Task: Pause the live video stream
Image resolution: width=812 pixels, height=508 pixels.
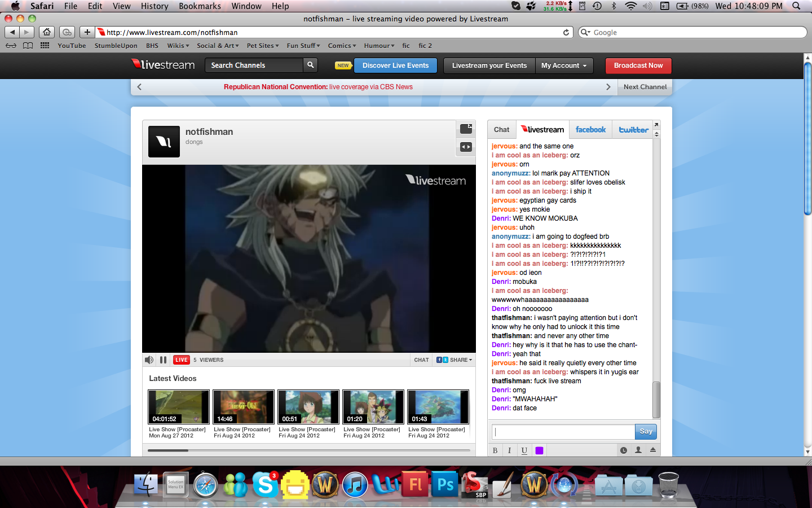Action: [163, 360]
